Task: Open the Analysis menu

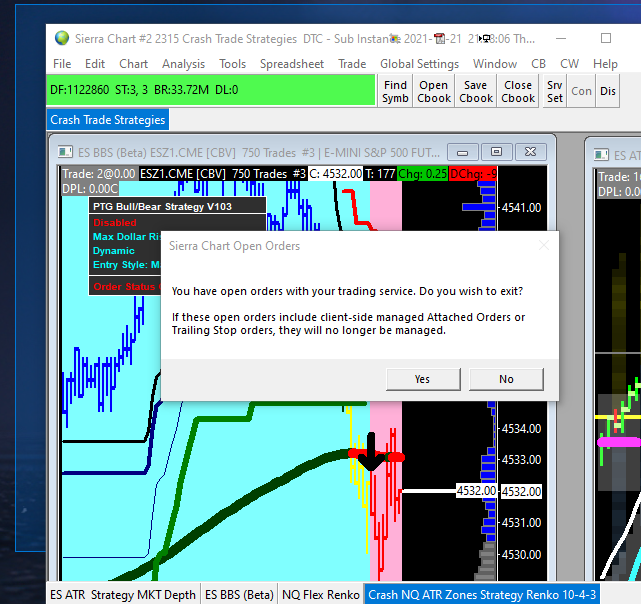Action: click(184, 64)
